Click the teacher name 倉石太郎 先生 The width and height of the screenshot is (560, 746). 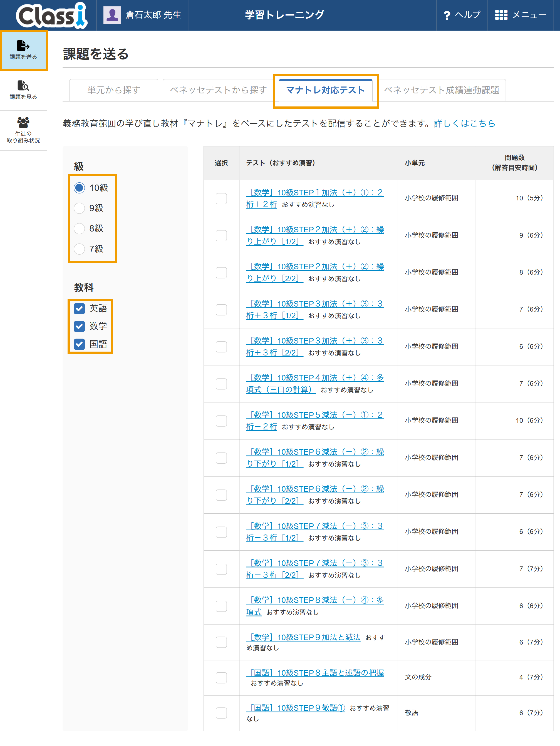153,15
